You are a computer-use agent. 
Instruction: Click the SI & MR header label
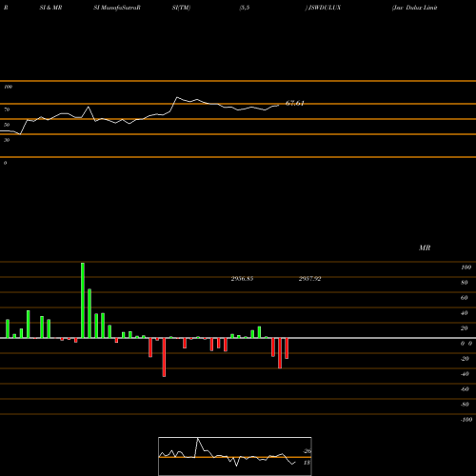pos(50,8)
